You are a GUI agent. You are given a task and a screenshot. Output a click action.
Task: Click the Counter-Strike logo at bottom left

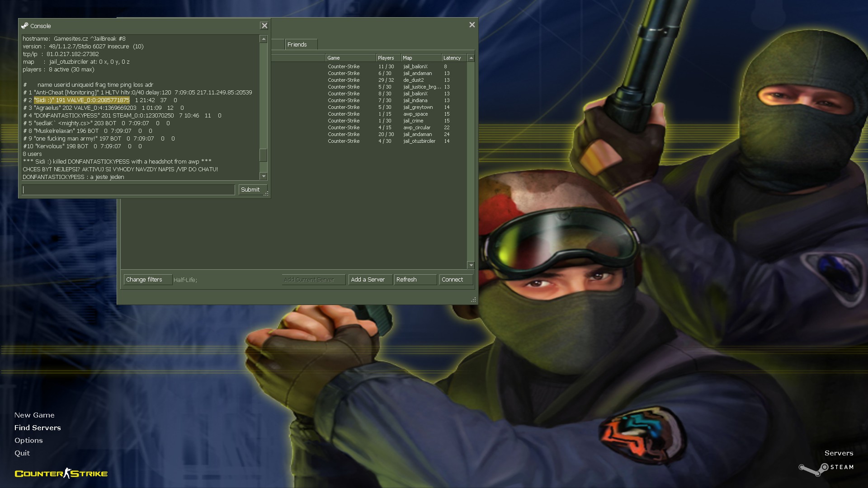(x=61, y=473)
